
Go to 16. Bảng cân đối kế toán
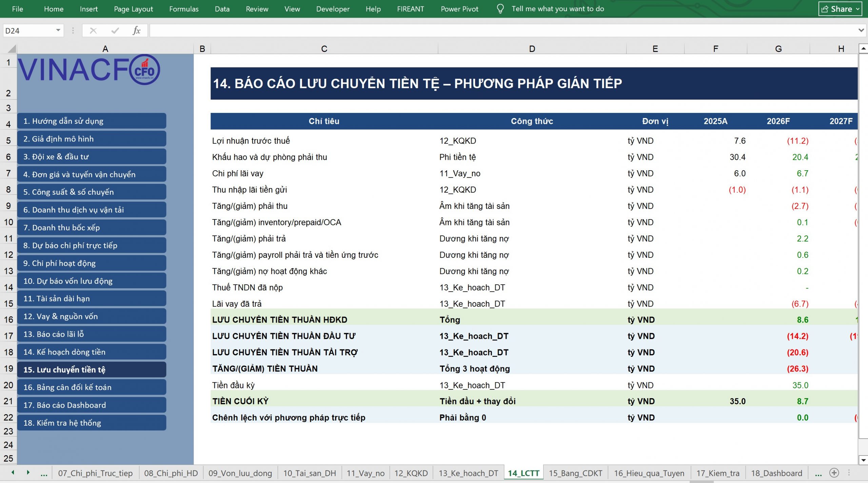tap(92, 387)
